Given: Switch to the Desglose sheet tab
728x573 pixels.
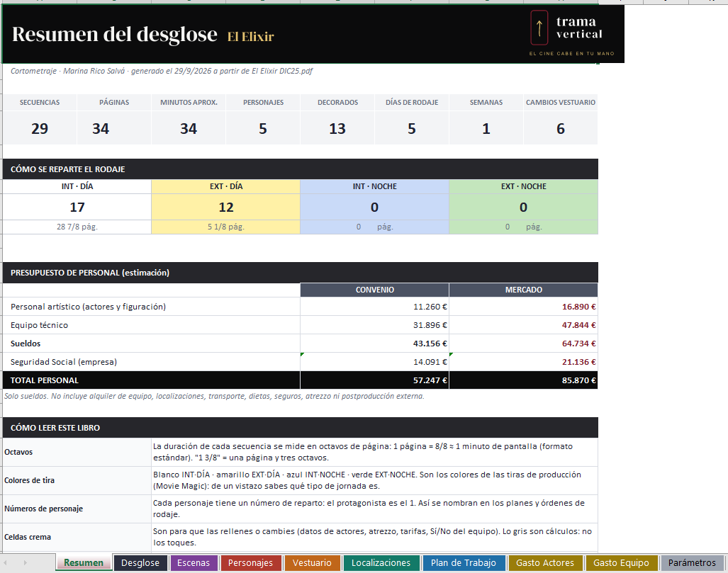Looking at the screenshot, I should click(140, 563).
